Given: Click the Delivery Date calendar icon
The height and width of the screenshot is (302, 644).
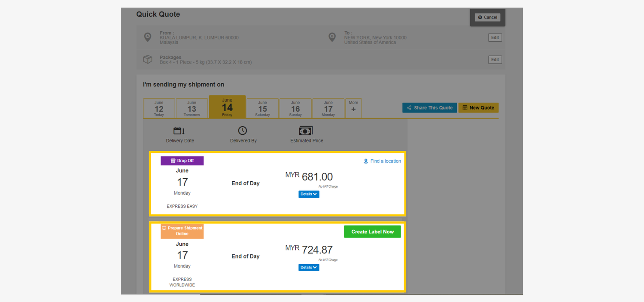Looking at the screenshot, I should click(179, 130).
